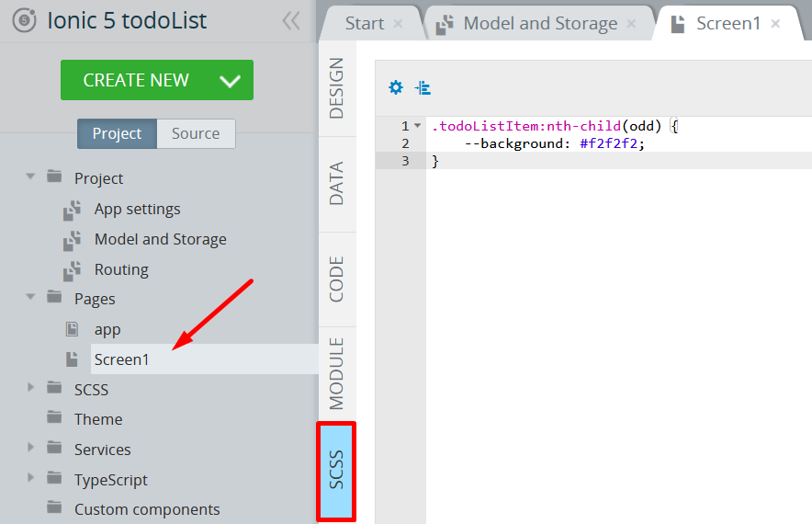Click the .todoListItem selector text
Viewport: 812px width, 524px height.
tap(485, 126)
